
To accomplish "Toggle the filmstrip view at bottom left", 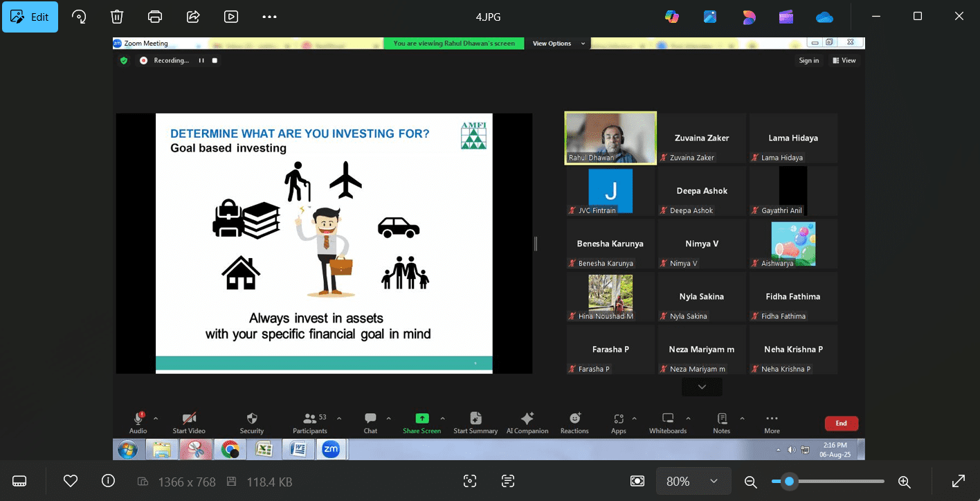I will [19, 481].
